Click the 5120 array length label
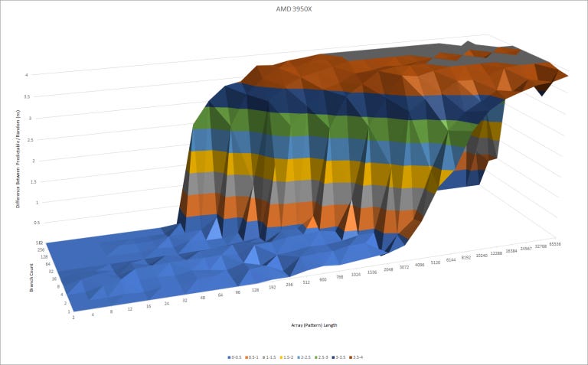 (436, 262)
